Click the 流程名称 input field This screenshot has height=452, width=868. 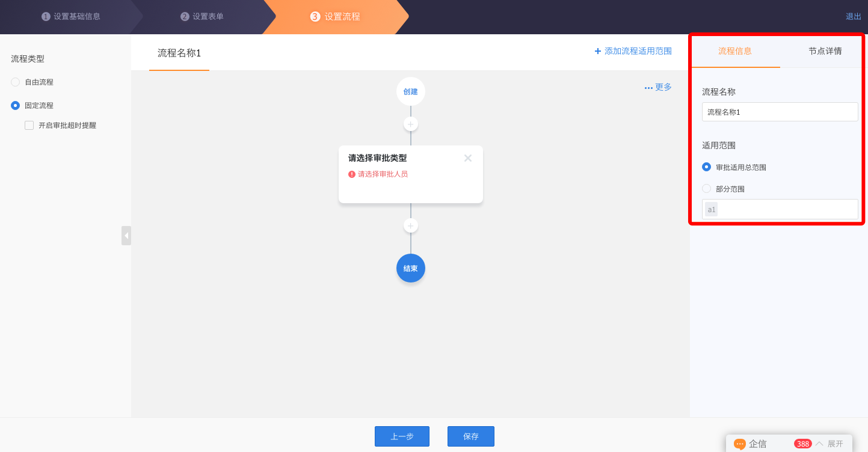coord(780,112)
